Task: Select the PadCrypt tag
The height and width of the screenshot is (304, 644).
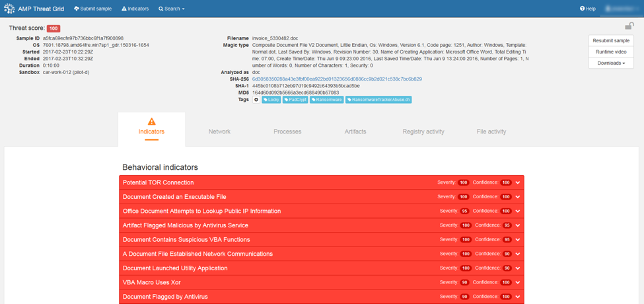Action: click(295, 100)
